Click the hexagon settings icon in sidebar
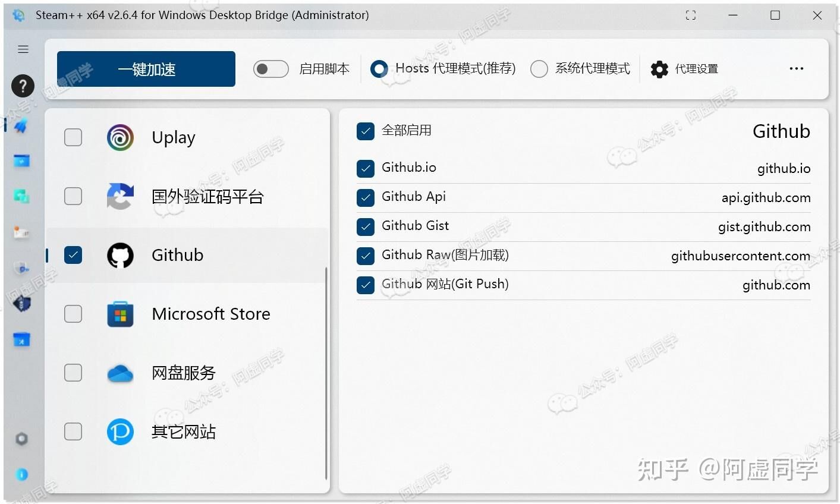 point(22,439)
